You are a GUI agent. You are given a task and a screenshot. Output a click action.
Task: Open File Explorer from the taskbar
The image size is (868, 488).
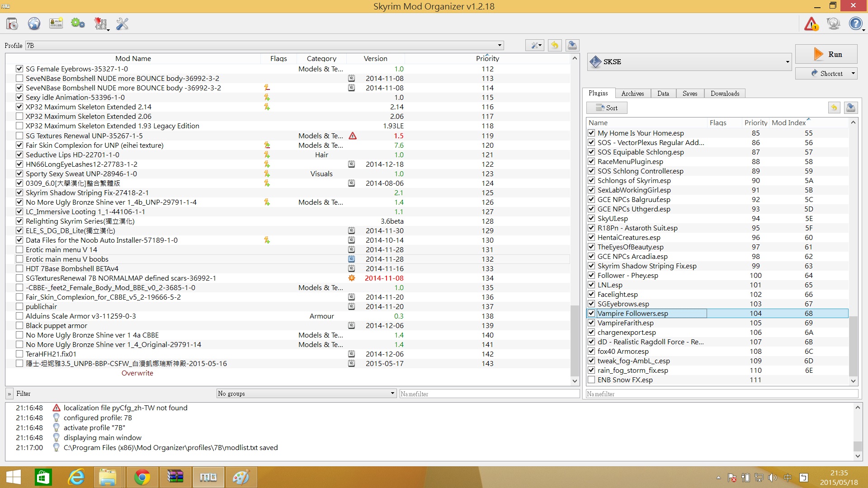108,477
